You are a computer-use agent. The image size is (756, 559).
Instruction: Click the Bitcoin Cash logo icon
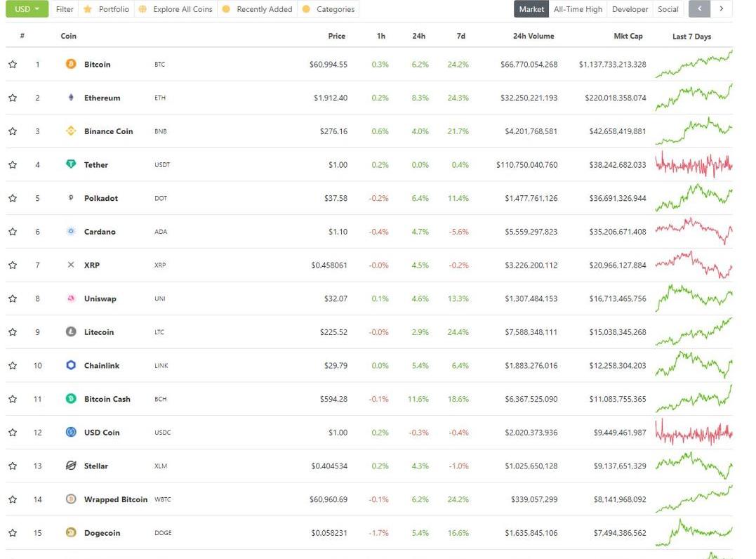(71, 398)
